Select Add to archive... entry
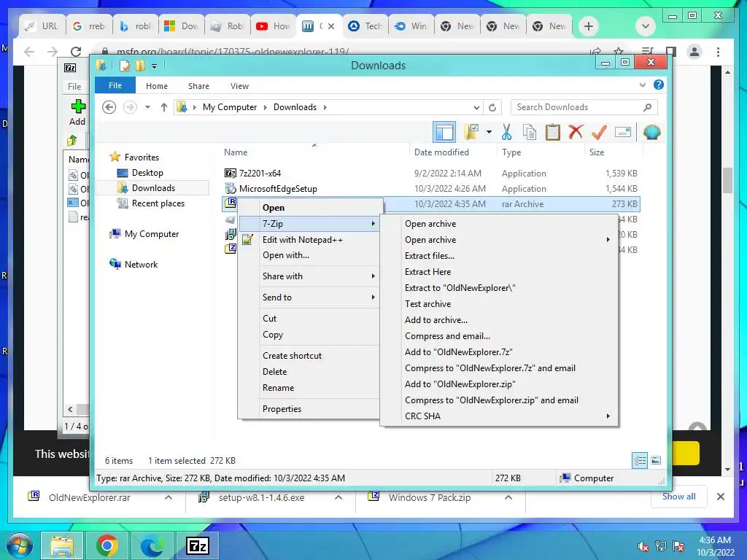 pos(436,320)
